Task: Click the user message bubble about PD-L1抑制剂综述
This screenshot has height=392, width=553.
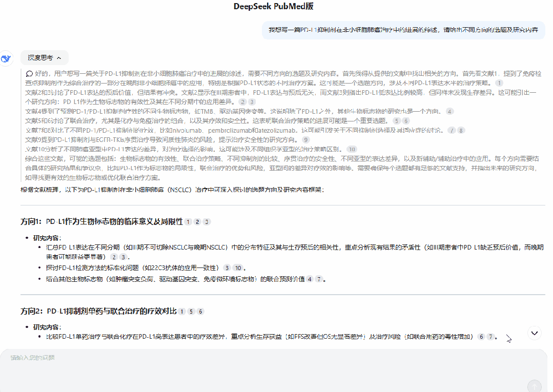Action: tap(403, 30)
